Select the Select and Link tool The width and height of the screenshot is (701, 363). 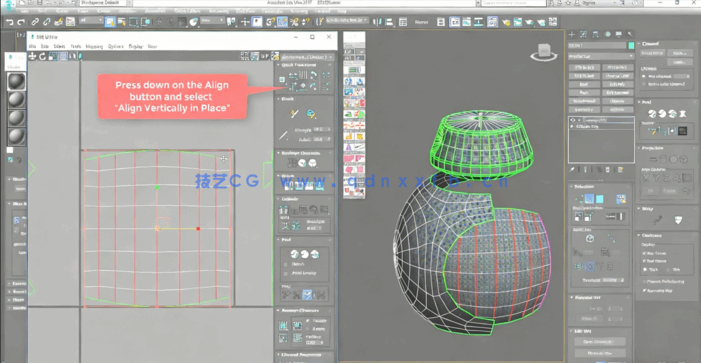pos(35,21)
